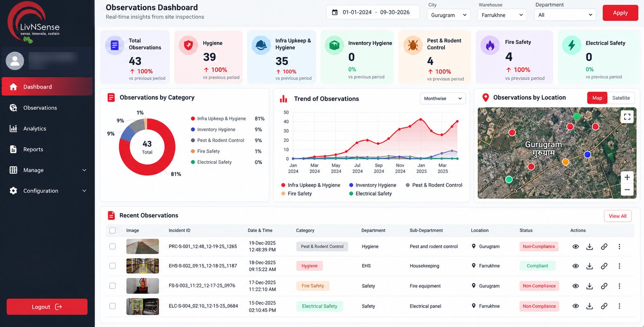Viewport: 644px width, 327px height.
Task: Open the Manage sidebar item
Action: click(47, 170)
